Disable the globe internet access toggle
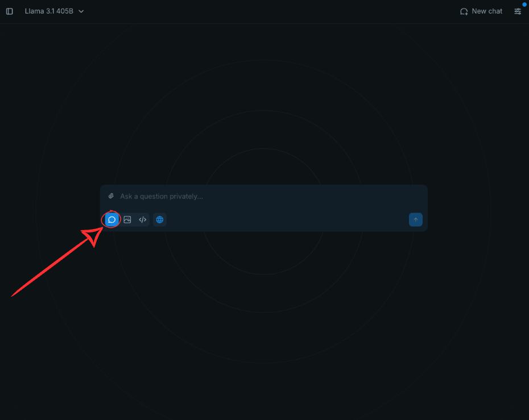The height and width of the screenshot is (420, 529). pos(160,219)
